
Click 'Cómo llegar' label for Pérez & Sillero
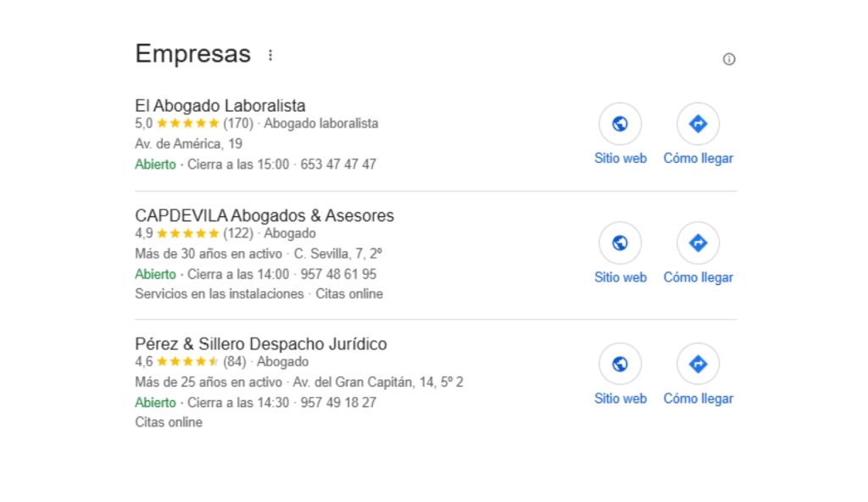pos(698,399)
